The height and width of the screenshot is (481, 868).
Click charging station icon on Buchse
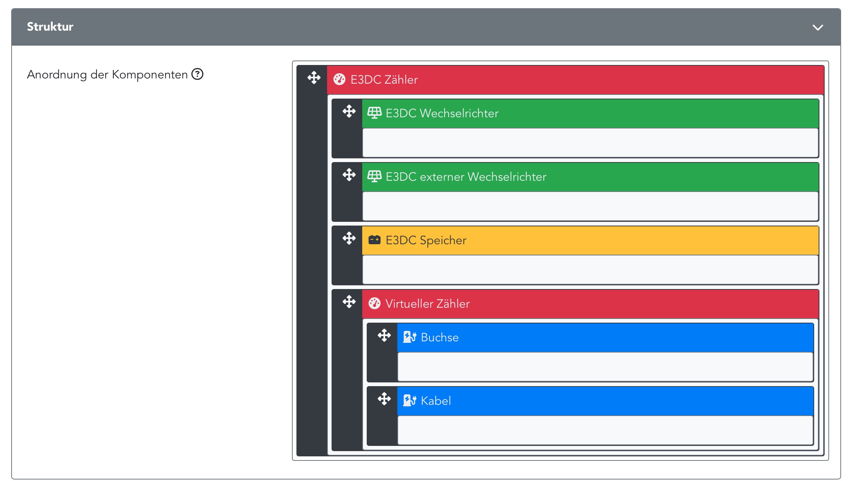[x=409, y=337]
